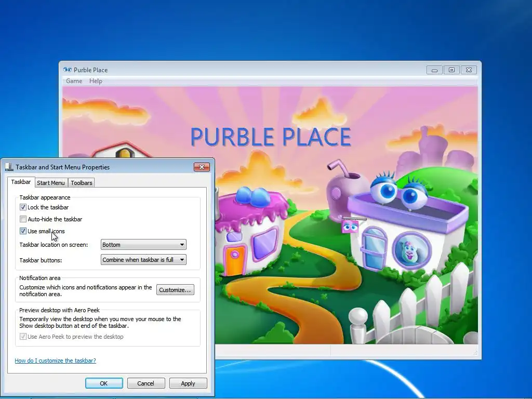The image size is (532, 399).
Task: Click Preview desktop with Aero Peek label
Action: (59, 310)
